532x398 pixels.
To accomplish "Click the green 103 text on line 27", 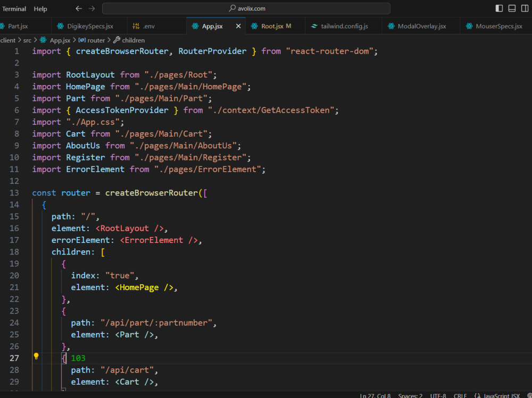I will coord(78,358).
